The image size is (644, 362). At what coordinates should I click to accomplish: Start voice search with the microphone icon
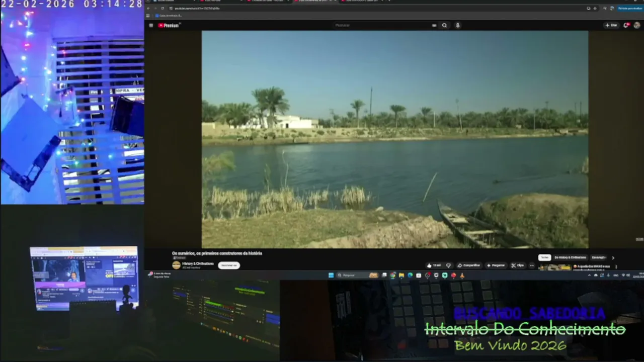[x=457, y=25]
